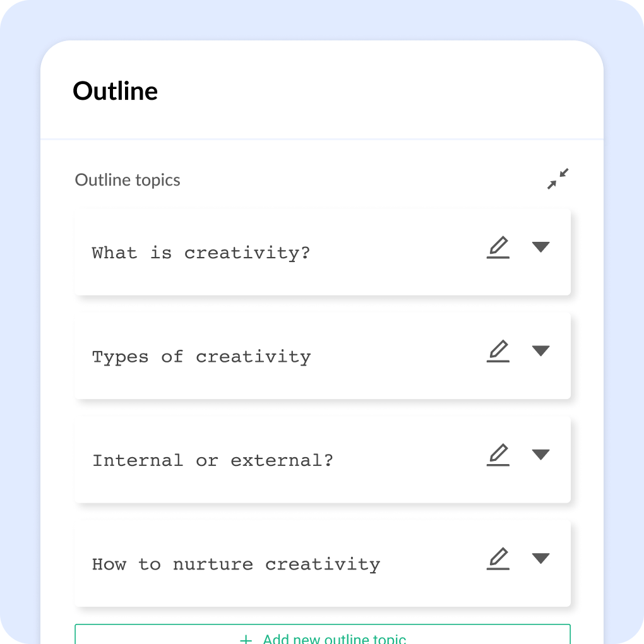The height and width of the screenshot is (644, 644).
Task: Expand the 'Types of creativity' topic
Action: (541, 352)
